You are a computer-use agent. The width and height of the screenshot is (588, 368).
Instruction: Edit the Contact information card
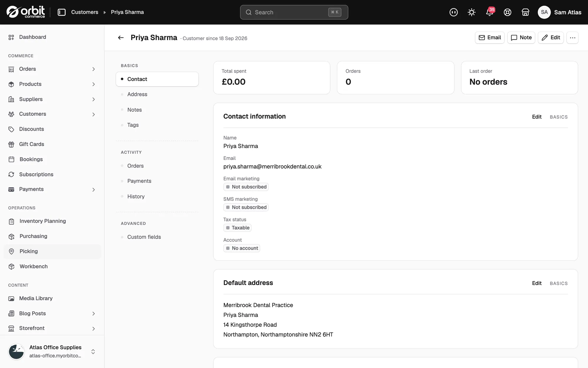point(537,117)
